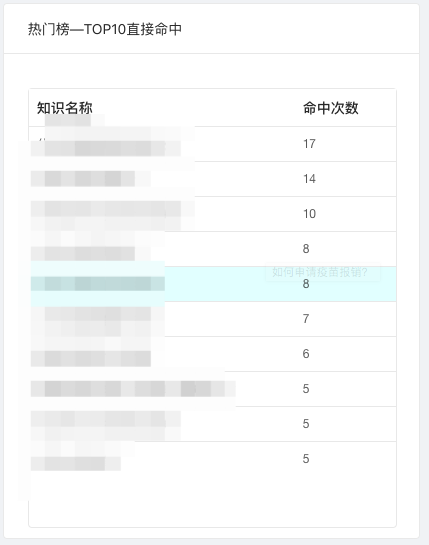Click the 8 in the highlighted row

[x=306, y=284]
